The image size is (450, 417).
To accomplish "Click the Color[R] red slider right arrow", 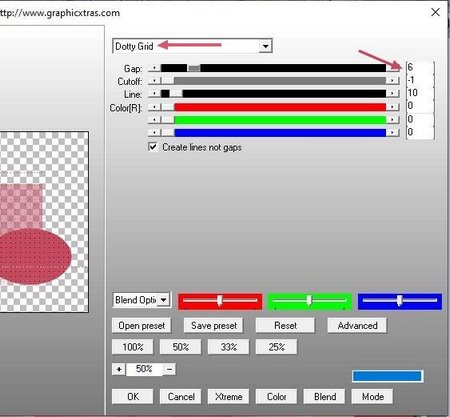I will click(393, 107).
